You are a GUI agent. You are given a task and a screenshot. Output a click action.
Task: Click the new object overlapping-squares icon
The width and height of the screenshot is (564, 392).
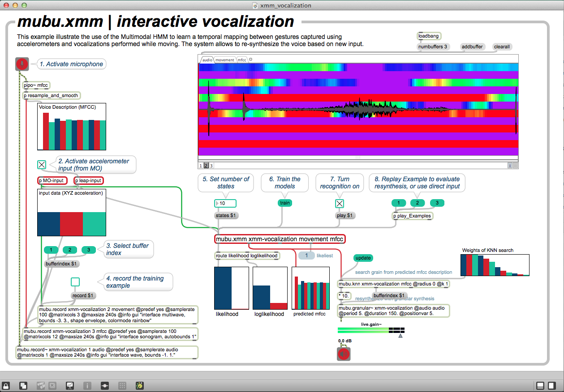[x=24, y=385]
